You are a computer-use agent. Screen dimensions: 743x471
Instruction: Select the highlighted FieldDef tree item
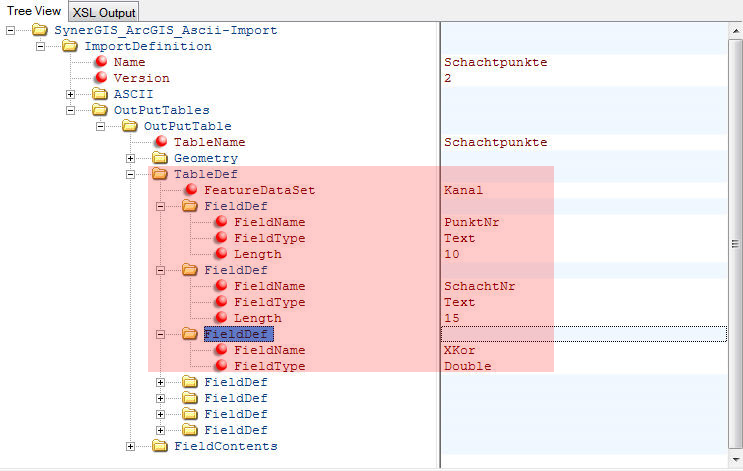[x=236, y=334]
